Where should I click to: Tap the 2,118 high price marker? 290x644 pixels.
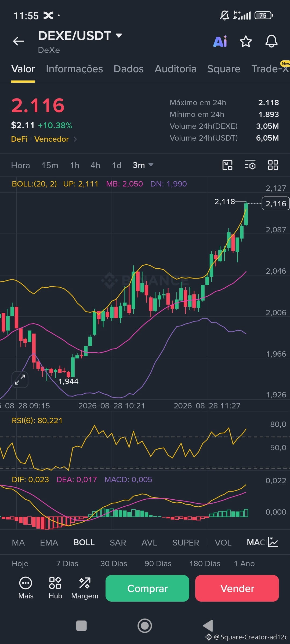[x=224, y=202]
